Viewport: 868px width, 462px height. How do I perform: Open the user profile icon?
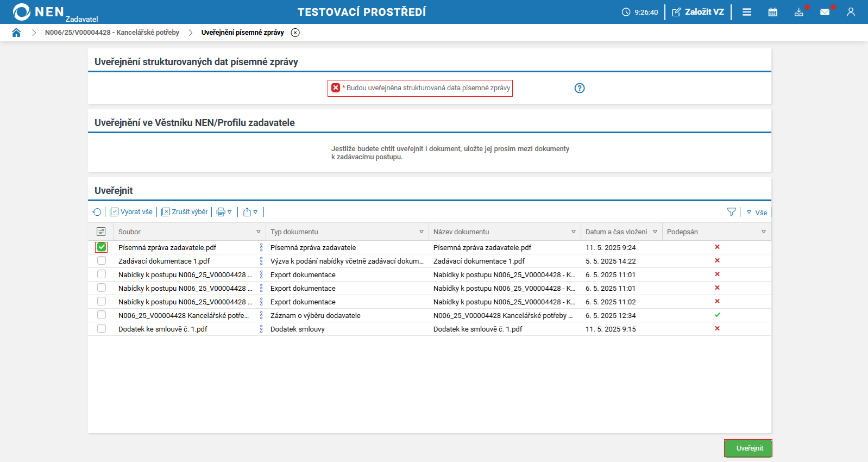[851, 12]
